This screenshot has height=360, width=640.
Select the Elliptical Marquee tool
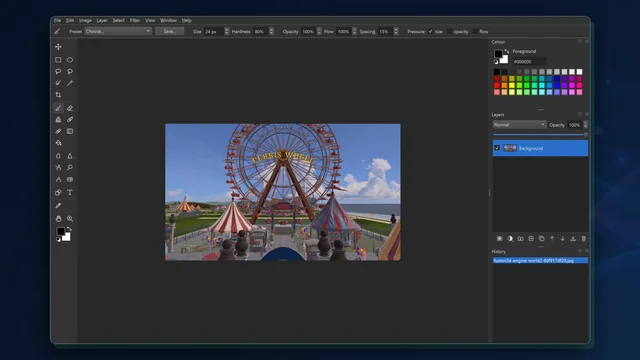click(x=70, y=60)
